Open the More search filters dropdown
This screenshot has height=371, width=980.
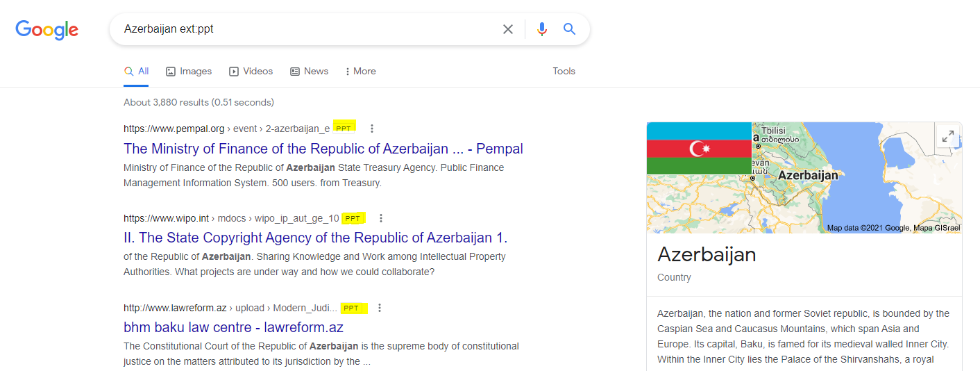click(360, 71)
